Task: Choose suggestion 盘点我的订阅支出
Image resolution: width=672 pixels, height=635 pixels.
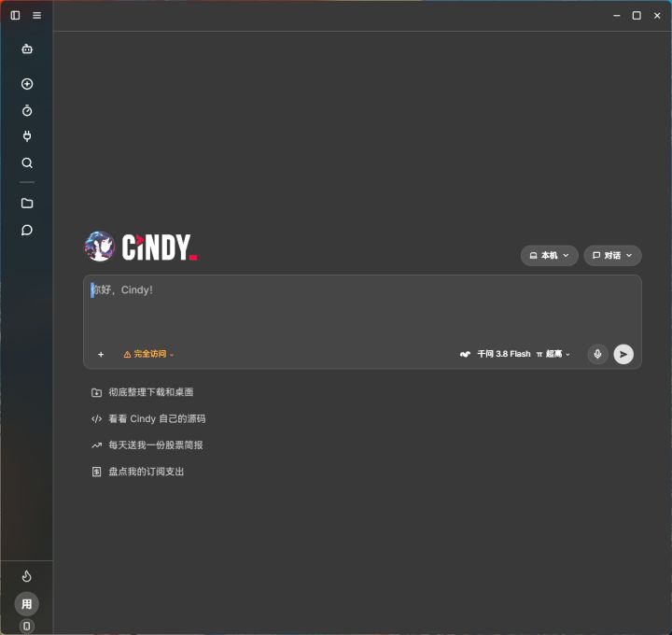Action: click(x=137, y=473)
